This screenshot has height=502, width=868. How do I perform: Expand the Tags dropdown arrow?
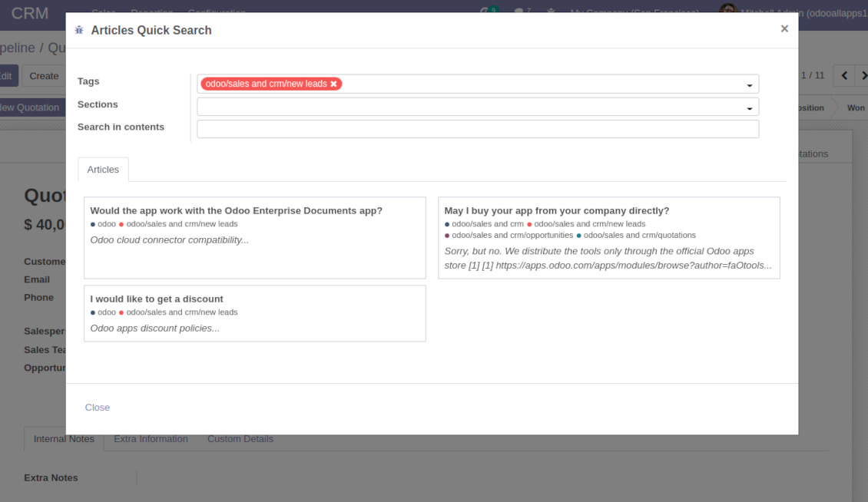(x=750, y=84)
